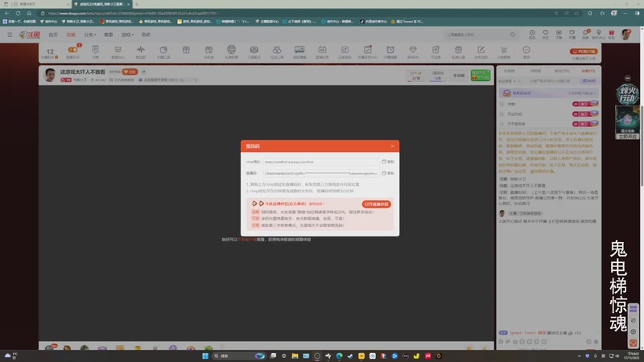The image size is (644, 362).
Task: Toggle the orange live switch in streamer toolbar
Action: tap(73, 50)
